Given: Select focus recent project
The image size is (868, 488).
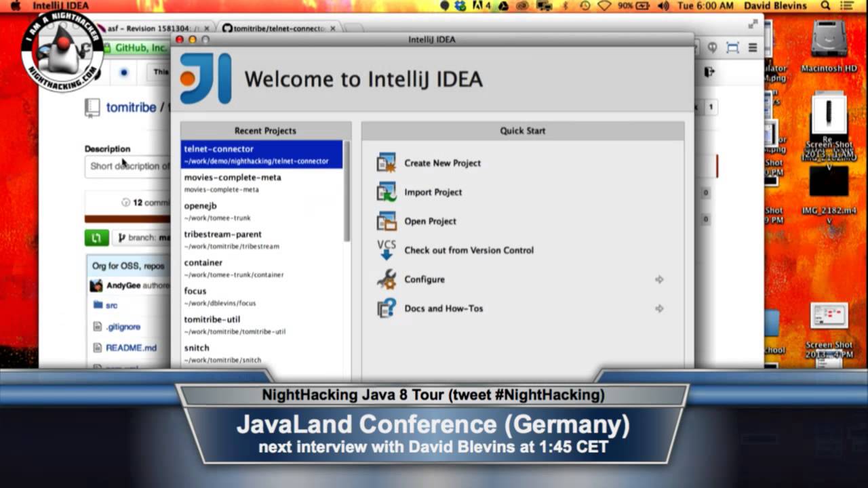Looking at the screenshot, I should (x=262, y=297).
